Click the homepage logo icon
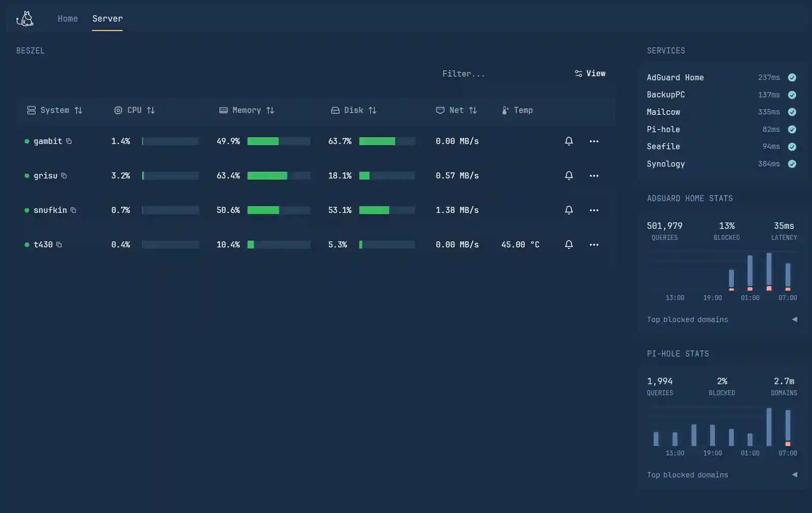812x513 pixels. 25,19
